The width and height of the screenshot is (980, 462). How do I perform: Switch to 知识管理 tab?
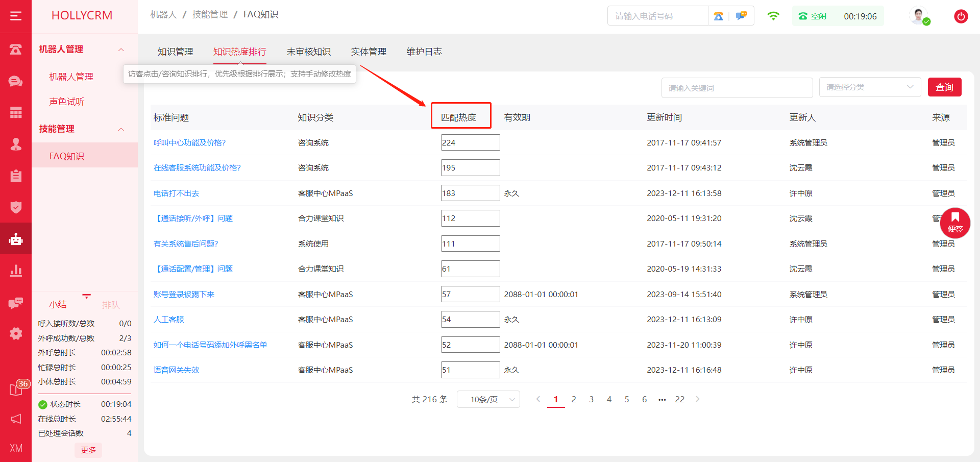pyautogui.click(x=175, y=52)
